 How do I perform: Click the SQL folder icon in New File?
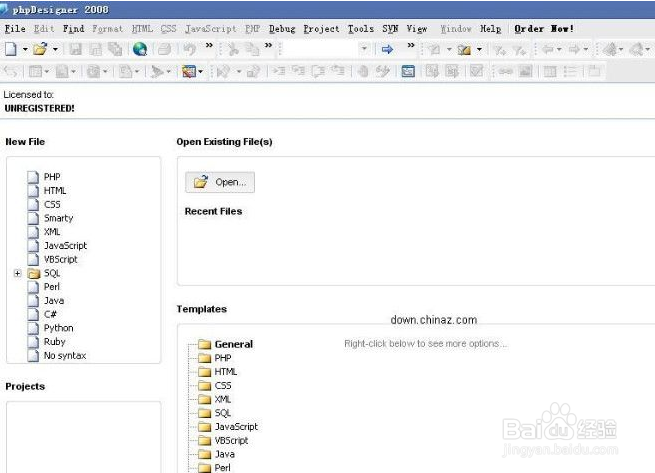click(x=33, y=274)
